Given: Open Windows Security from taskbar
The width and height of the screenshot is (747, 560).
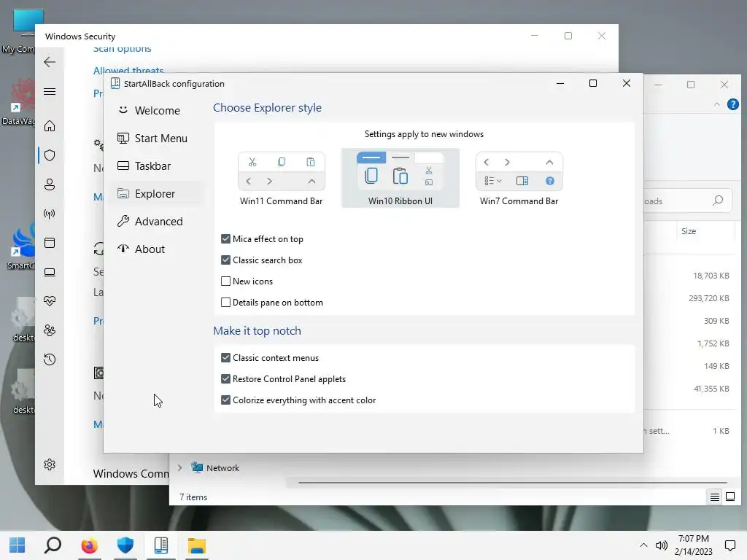Looking at the screenshot, I should [125, 545].
